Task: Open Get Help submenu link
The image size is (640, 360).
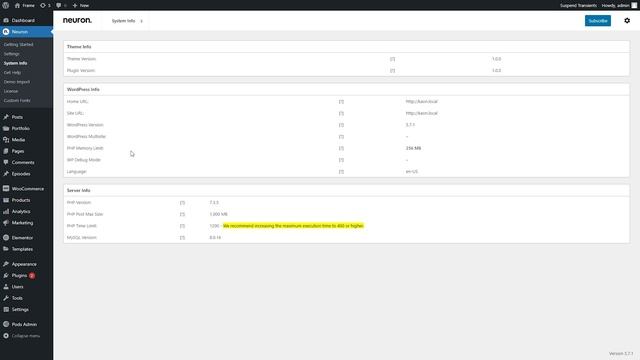Action: click(x=12, y=73)
